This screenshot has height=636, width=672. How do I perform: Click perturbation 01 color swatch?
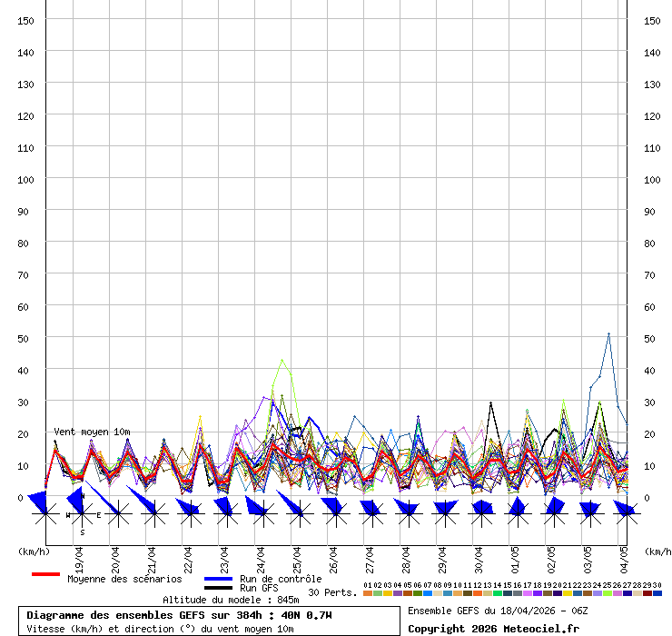coord(367,593)
